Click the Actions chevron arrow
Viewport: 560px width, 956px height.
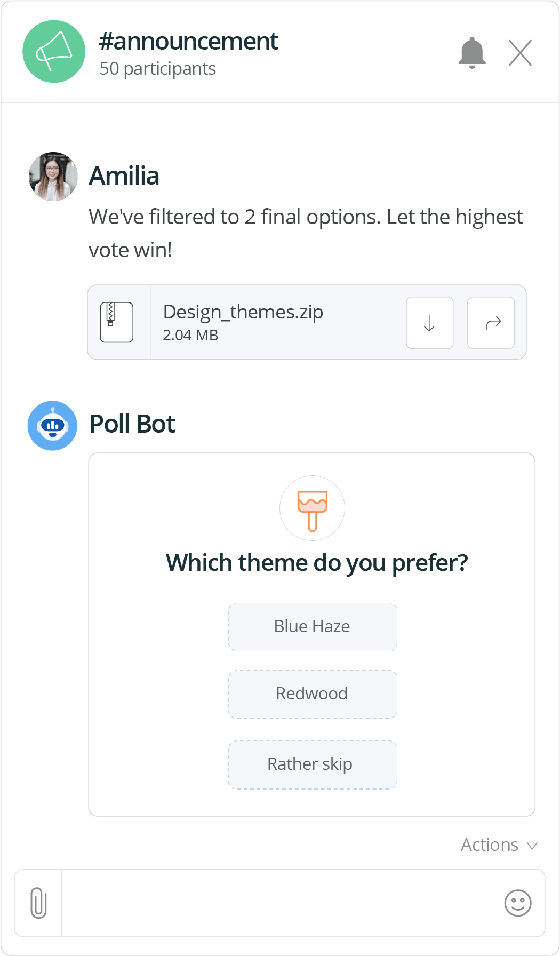click(x=532, y=846)
